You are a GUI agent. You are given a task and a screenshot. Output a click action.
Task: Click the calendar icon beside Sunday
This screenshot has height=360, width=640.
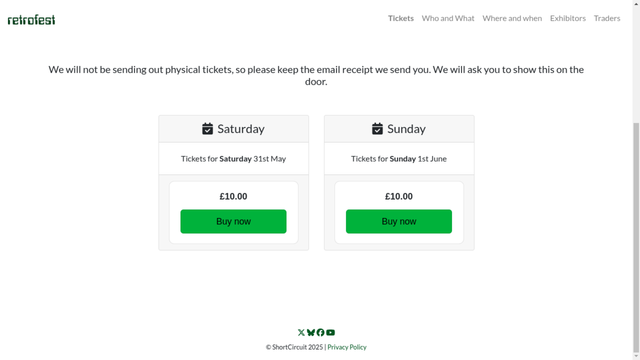[x=377, y=129]
